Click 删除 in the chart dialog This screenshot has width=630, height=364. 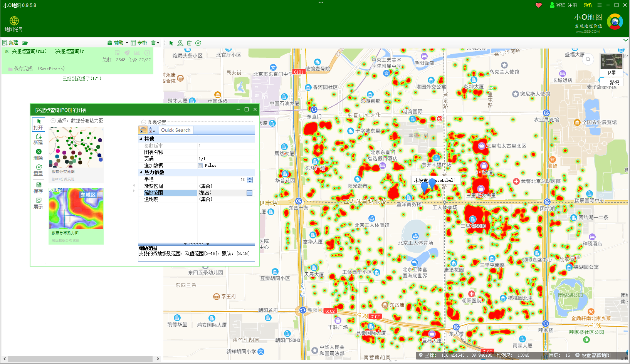click(x=39, y=155)
